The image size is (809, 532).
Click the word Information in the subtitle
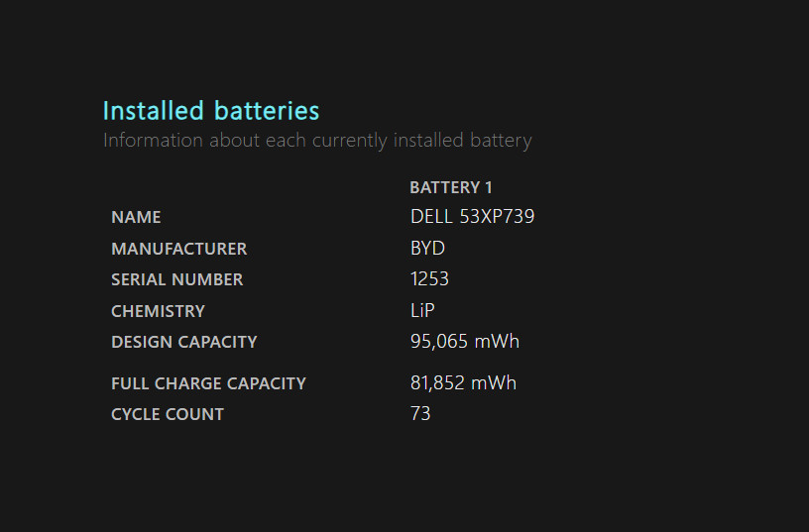153,141
